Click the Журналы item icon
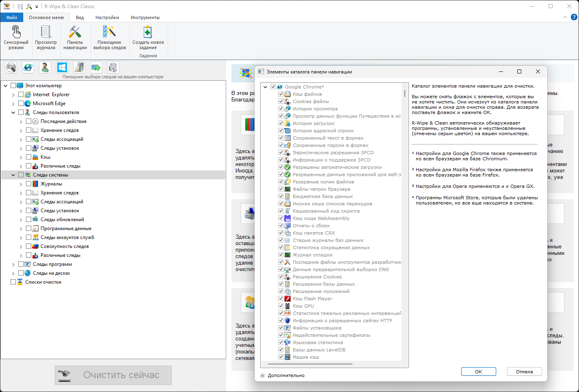Viewport: 579px width, 392px height. coord(35,184)
